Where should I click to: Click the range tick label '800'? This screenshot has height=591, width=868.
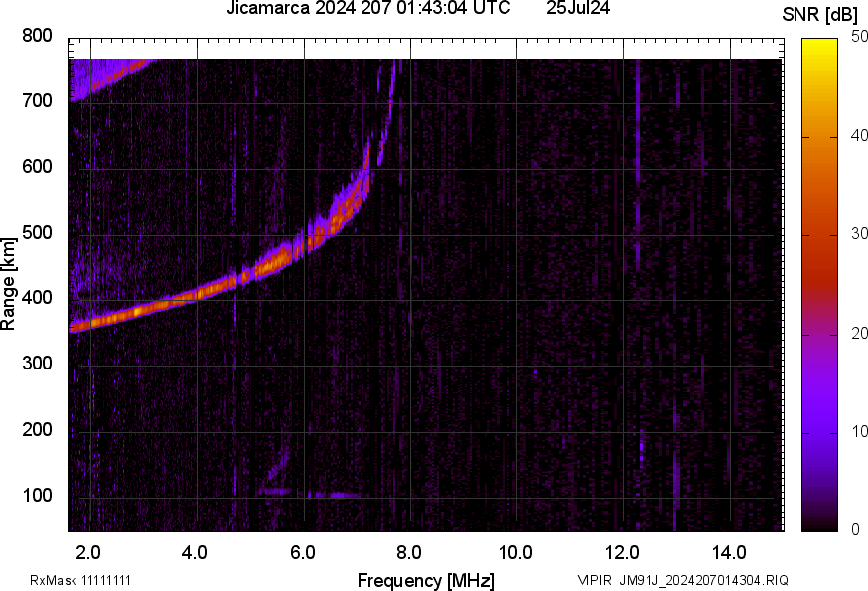tap(37, 36)
